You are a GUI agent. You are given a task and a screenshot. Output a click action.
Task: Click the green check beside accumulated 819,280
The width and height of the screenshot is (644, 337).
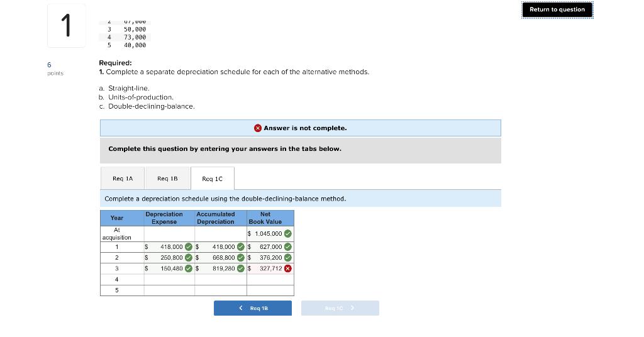(241, 268)
